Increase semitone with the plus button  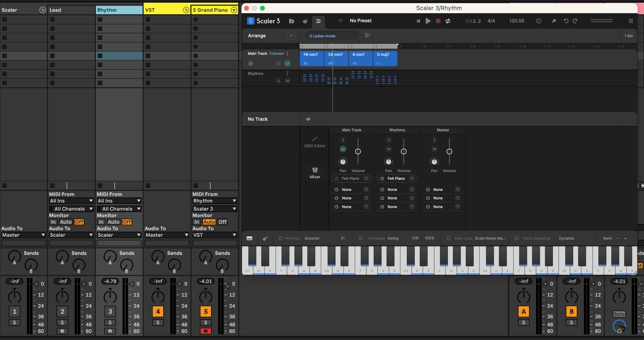tap(625, 238)
